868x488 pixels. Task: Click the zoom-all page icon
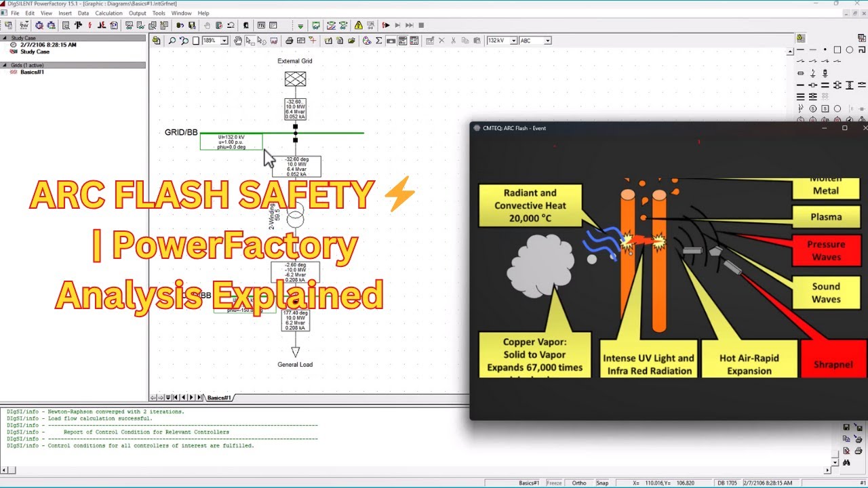pyautogui.click(x=196, y=41)
